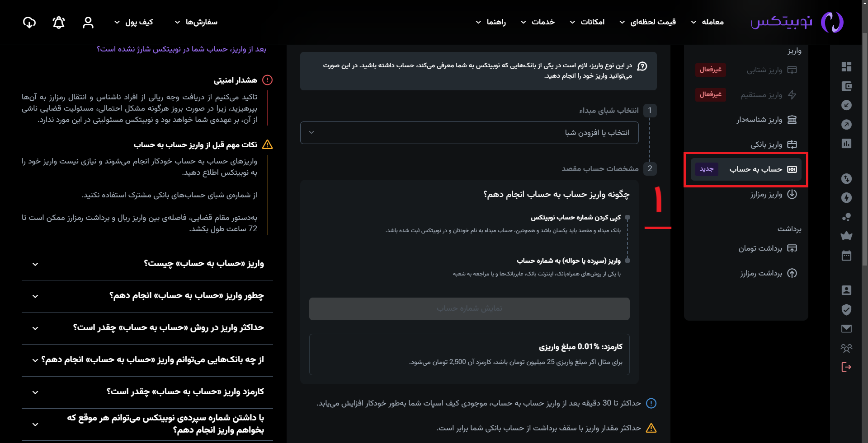
Task: Open the wallet icon in the icon sidebar
Action: click(x=846, y=86)
